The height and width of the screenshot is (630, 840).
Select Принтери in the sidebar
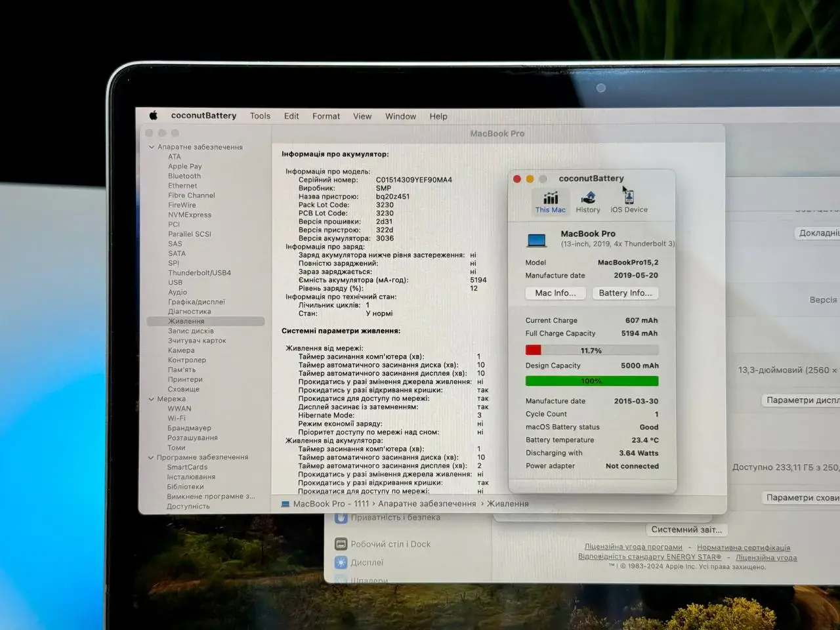point(185,379)
